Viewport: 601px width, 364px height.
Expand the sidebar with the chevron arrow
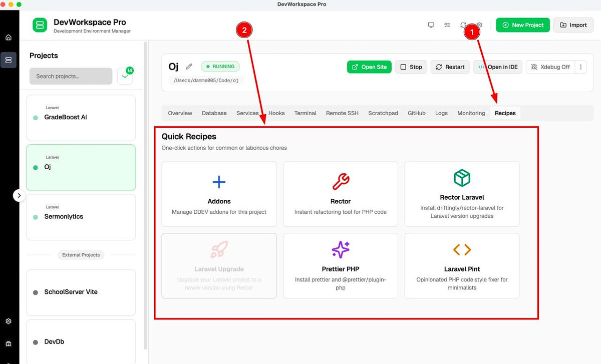(x=19, y=195)
